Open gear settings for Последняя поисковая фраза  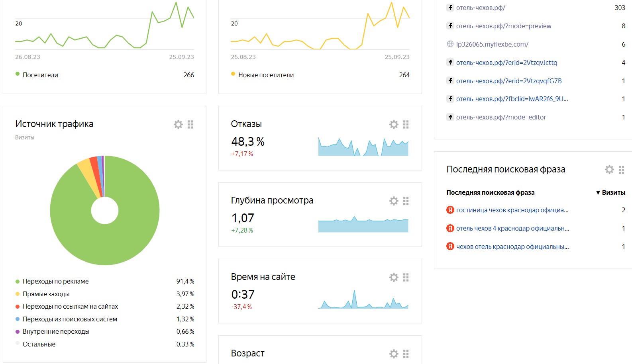tap(609, 170)
